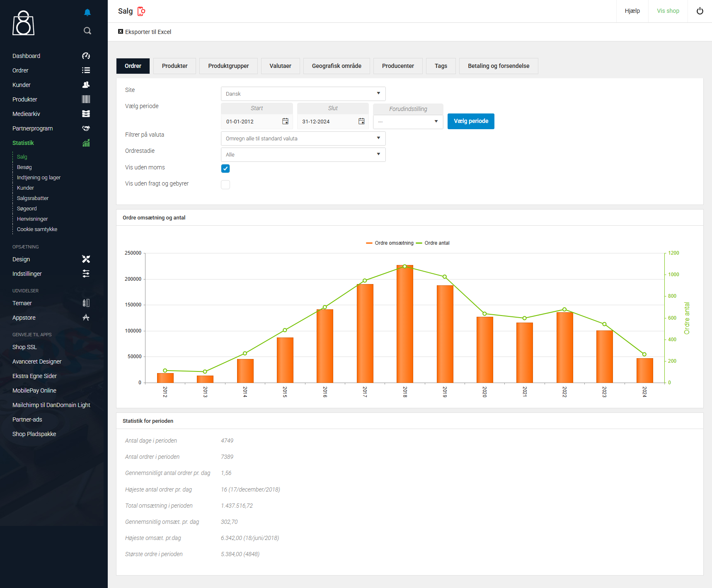Click the shop bag logo
The height and width of the screenshot is (588, 712).
pyautogui.click(x=24, y=23)
